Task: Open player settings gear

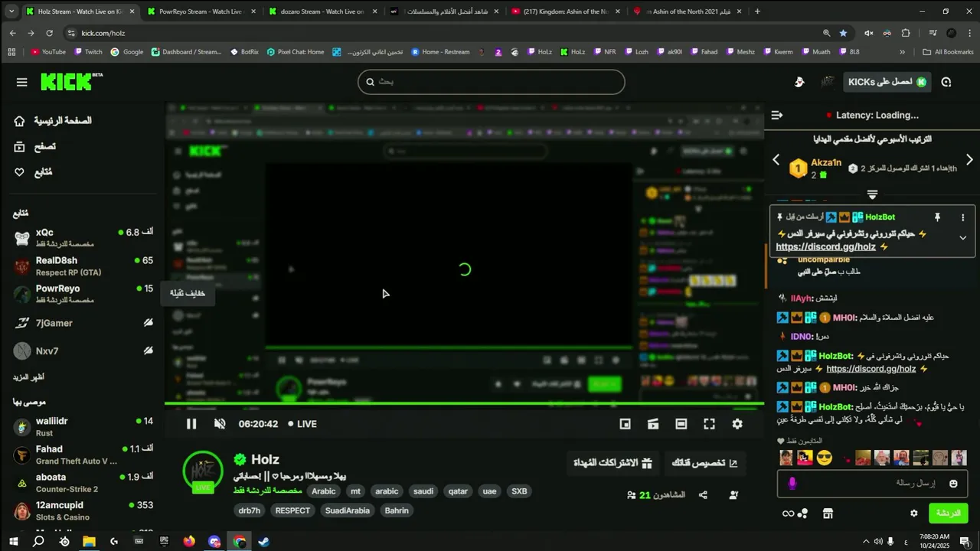Action: 737,424
